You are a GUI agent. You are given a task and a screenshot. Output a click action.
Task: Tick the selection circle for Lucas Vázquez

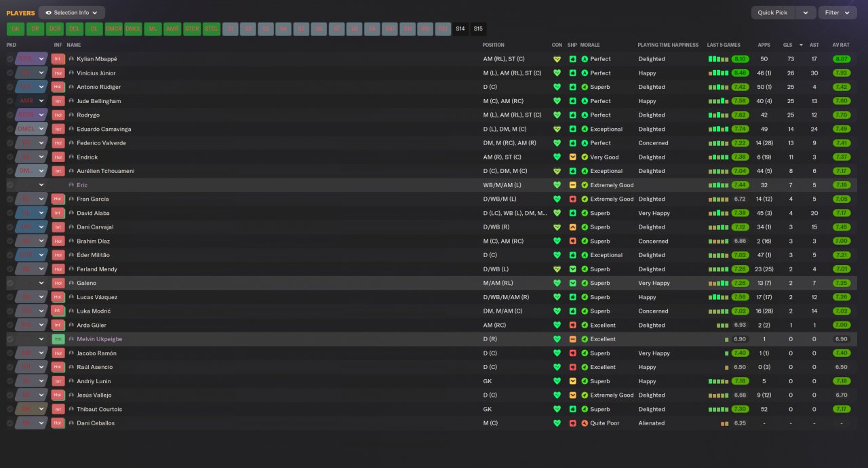(10, 297)
